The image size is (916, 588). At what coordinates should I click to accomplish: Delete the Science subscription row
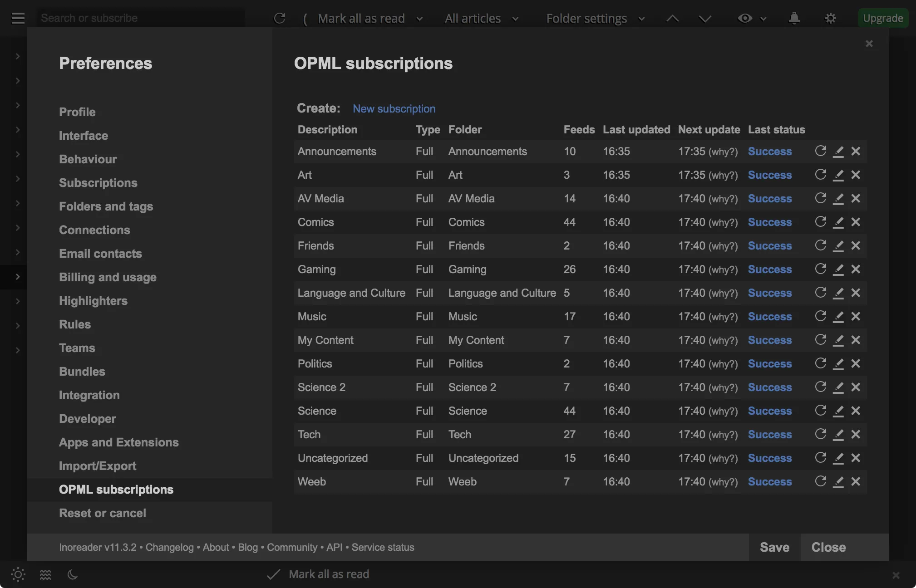856,411
